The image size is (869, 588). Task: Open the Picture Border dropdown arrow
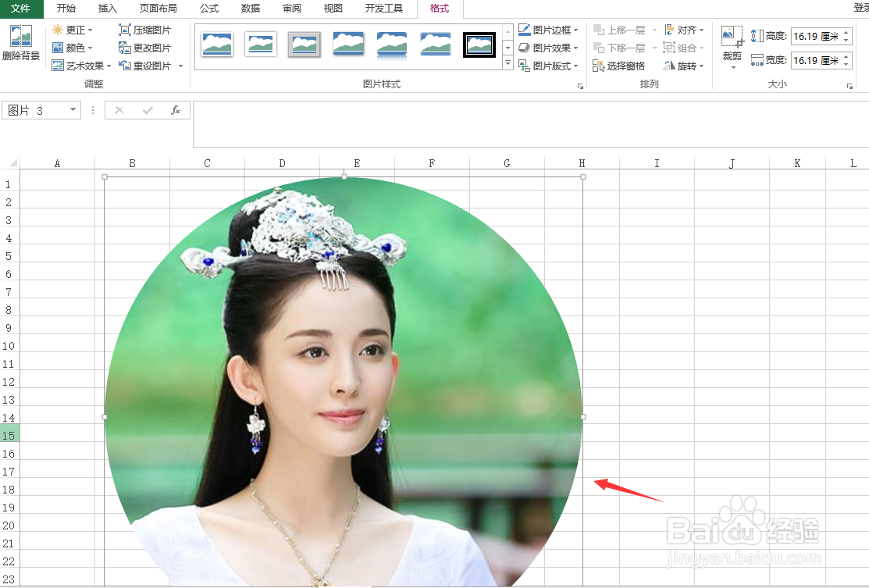coord(576,30)
